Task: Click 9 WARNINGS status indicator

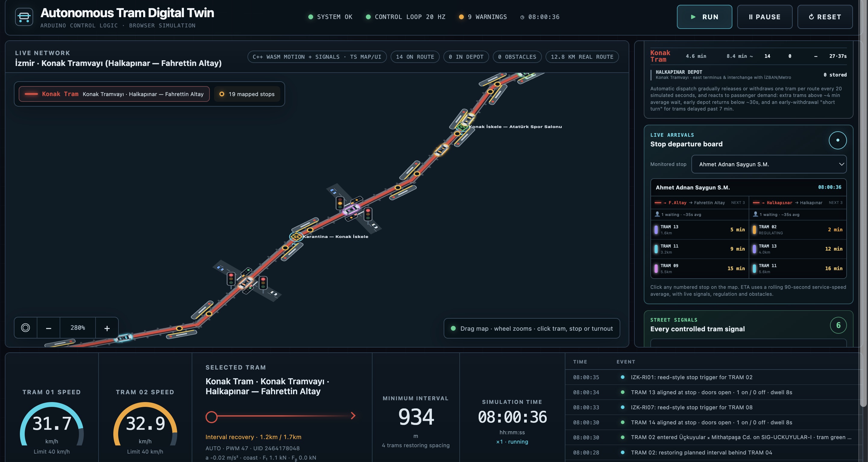Action: pyautogui.click(x=483, y=17)
